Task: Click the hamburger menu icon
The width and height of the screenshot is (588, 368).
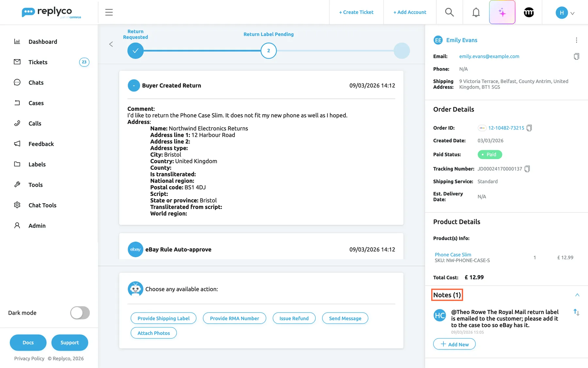Action: pos(109,12)
